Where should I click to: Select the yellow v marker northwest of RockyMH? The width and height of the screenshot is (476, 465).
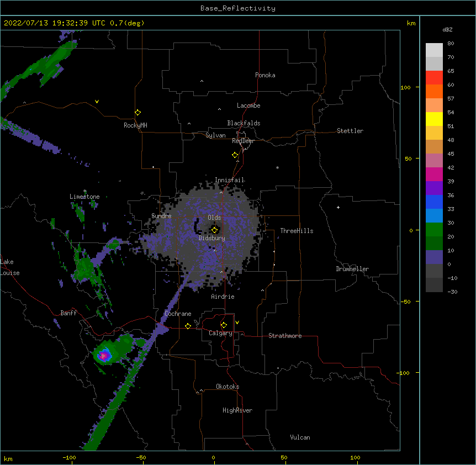tap(97, 102)
